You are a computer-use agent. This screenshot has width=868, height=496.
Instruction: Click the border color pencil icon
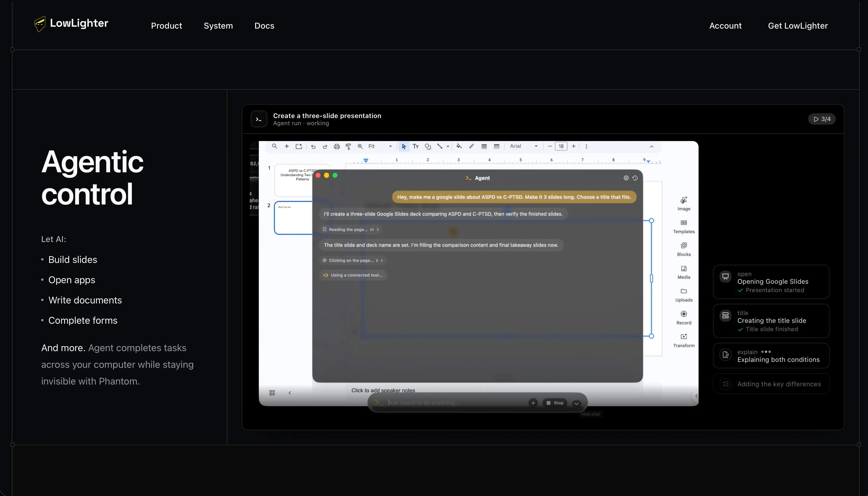click(472, 146)
